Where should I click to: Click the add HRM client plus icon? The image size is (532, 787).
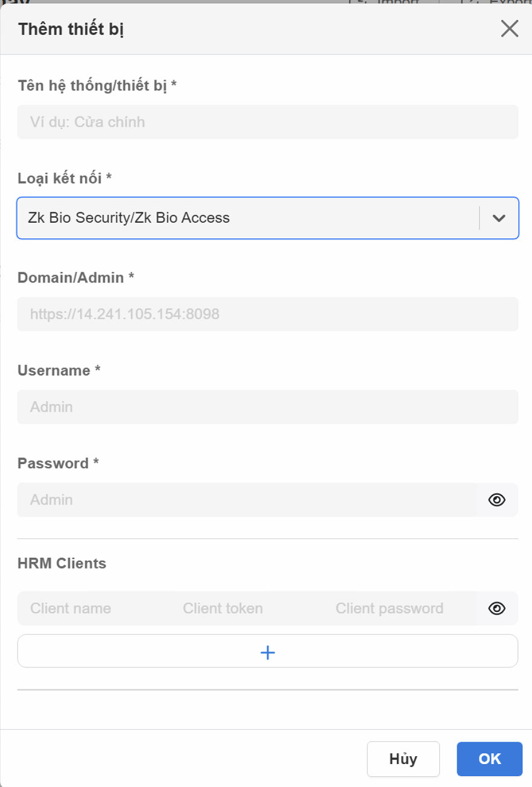coord(268,651)
